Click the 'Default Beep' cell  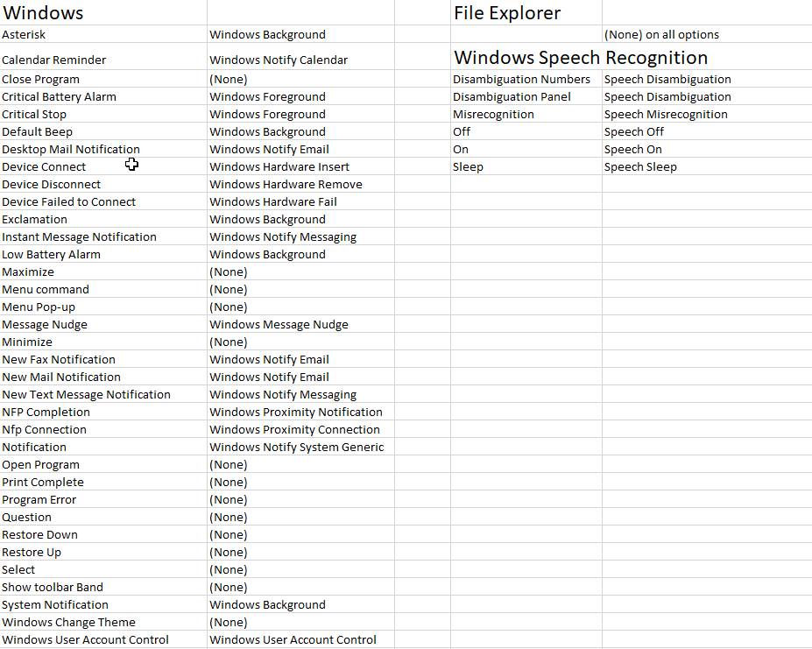103,131
